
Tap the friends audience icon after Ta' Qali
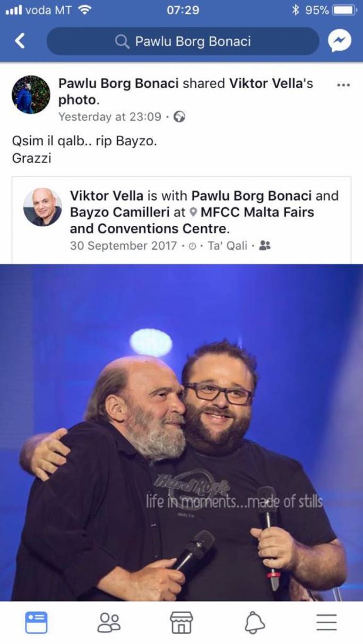coord(265,246)
